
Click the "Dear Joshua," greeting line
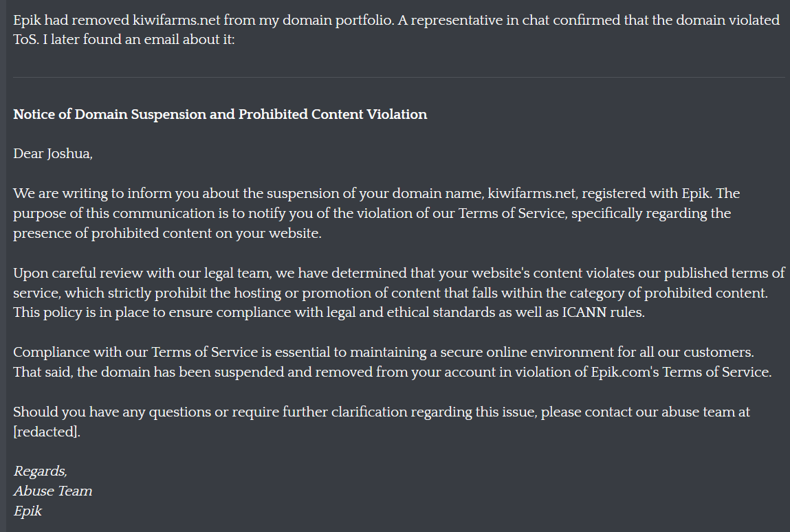click(x=53, y=154)
